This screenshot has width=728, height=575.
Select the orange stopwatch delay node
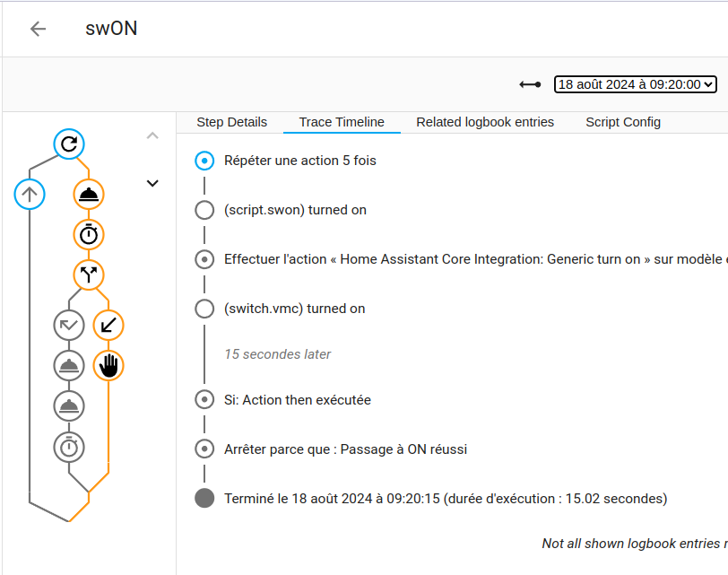point(88,235)
